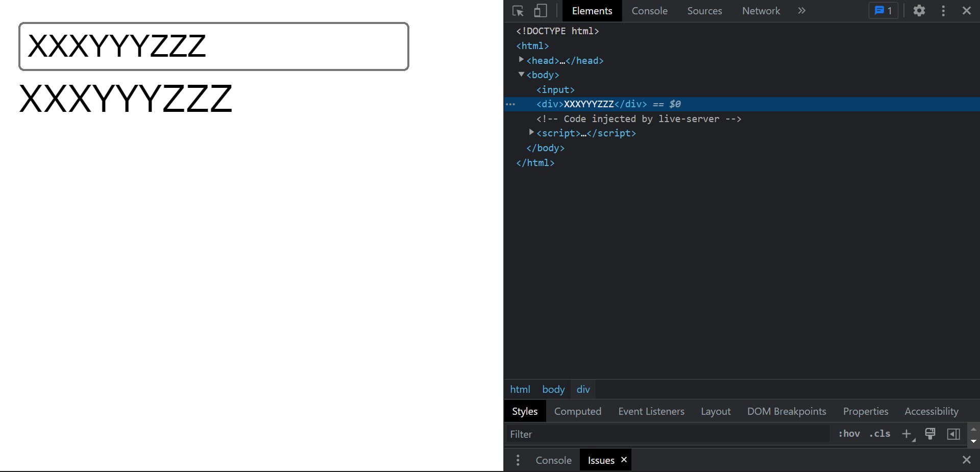
Task: Toggle the device toolbar icon
Action: coord(541,11)
